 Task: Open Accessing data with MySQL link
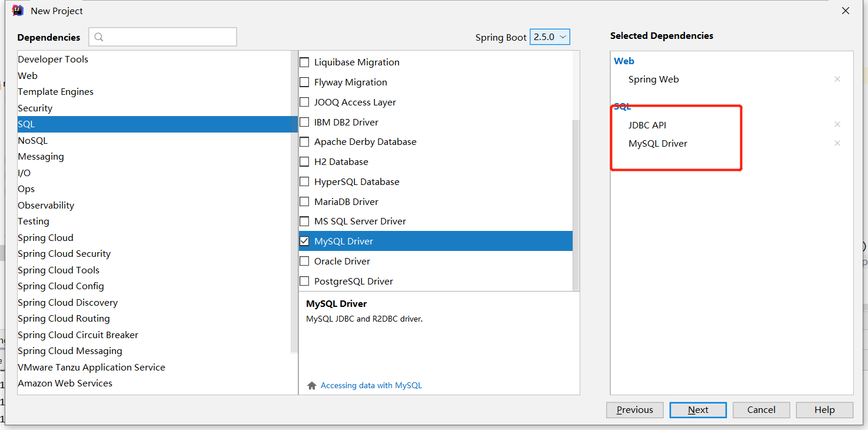point(371,386)
